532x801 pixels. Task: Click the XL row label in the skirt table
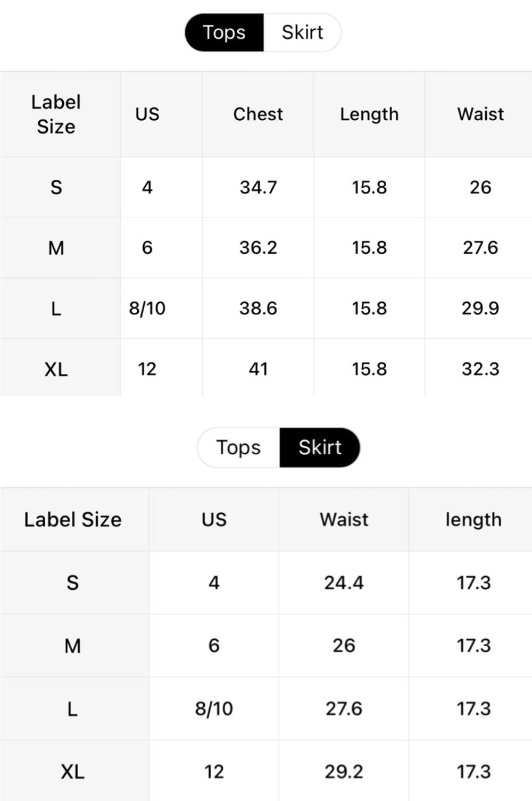[73, 772]
